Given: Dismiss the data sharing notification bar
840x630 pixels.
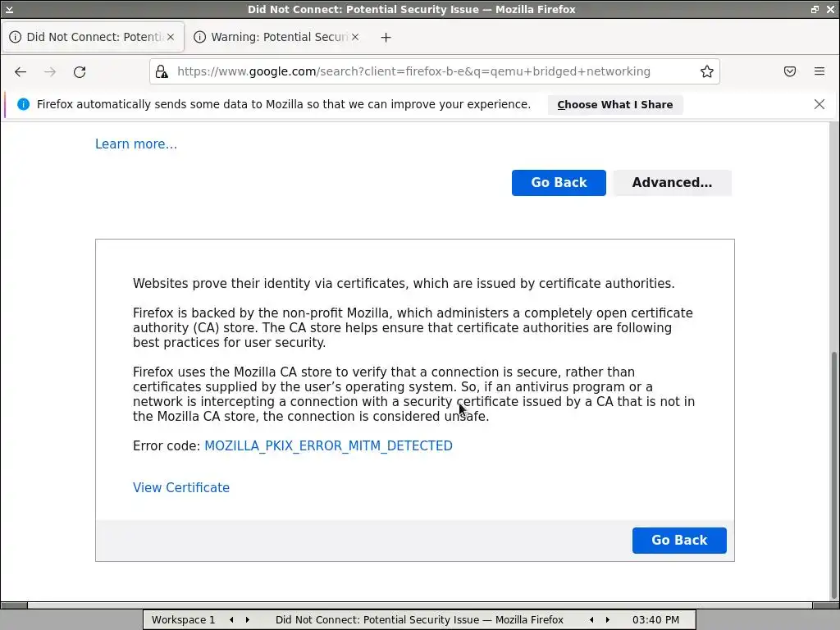Looking at the screenshot, I should pos(819,104).
